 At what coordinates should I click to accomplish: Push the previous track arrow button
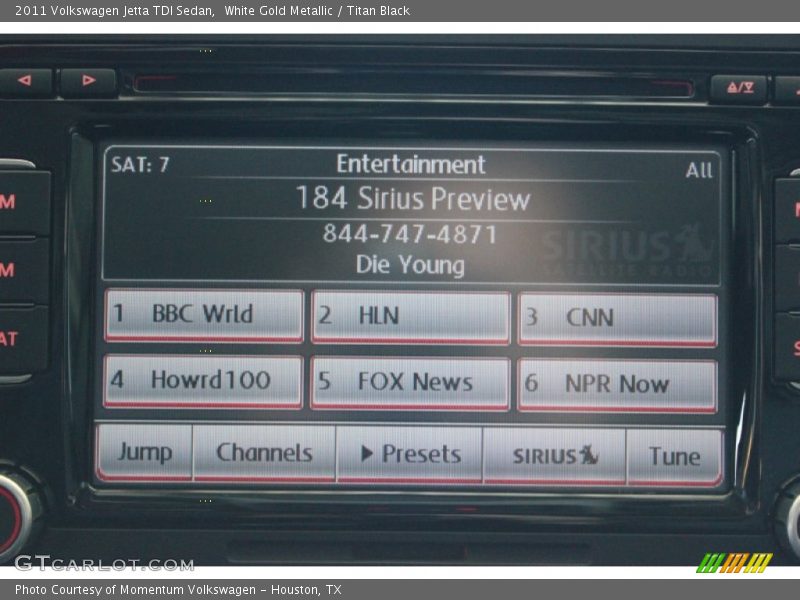click(26, 81)
